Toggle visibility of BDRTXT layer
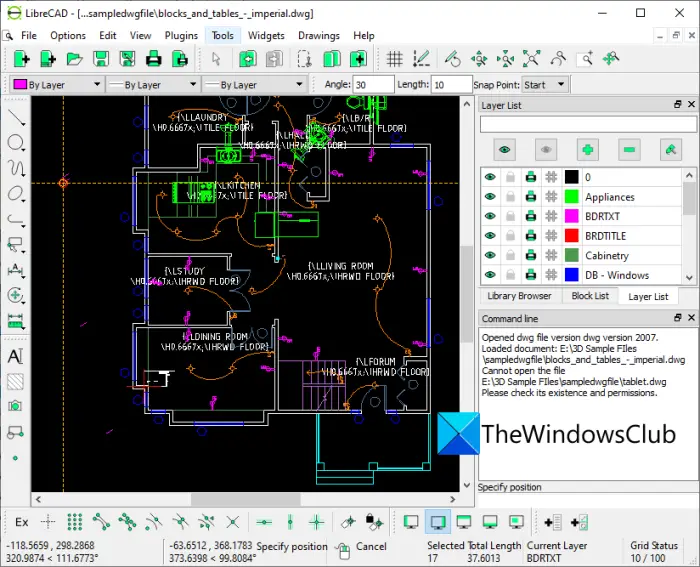This screenshot has width=700, height=567. pyautogui.click(x=490, y=216)
